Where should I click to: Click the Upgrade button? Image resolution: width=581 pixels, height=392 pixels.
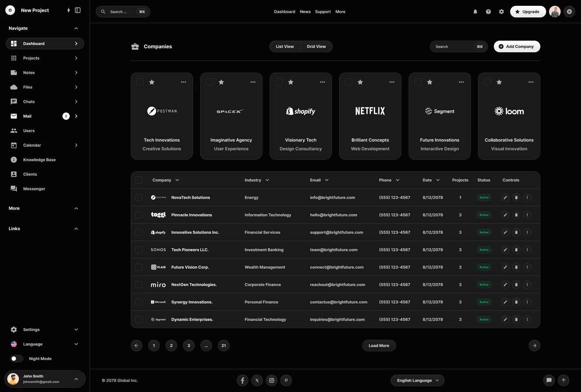[x=528, y=12]
